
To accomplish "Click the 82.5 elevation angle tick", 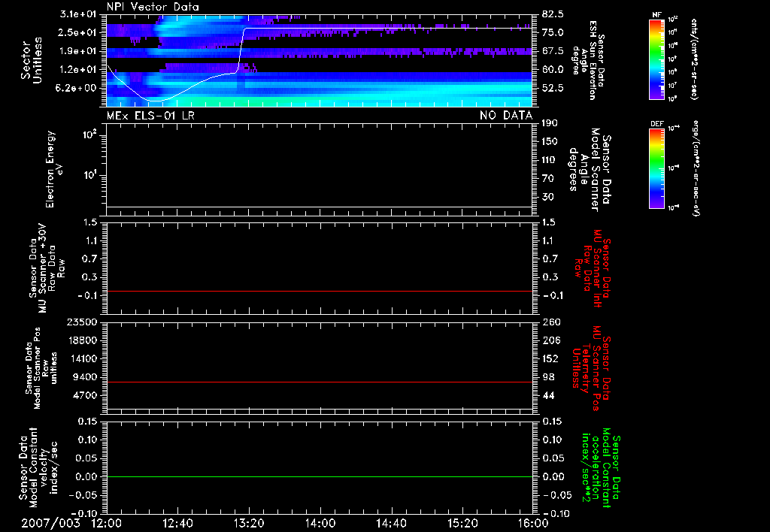I will pyautogui.click(x=553, y=14).
